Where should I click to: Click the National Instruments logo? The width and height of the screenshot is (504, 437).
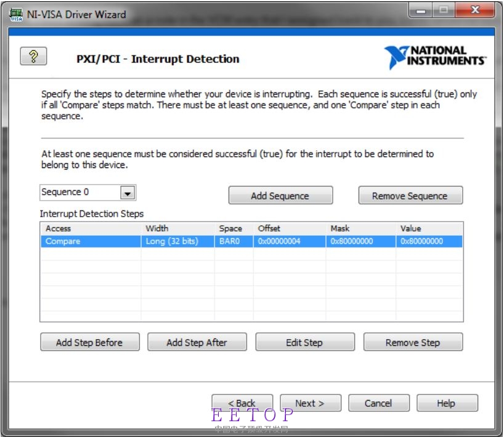435,57
